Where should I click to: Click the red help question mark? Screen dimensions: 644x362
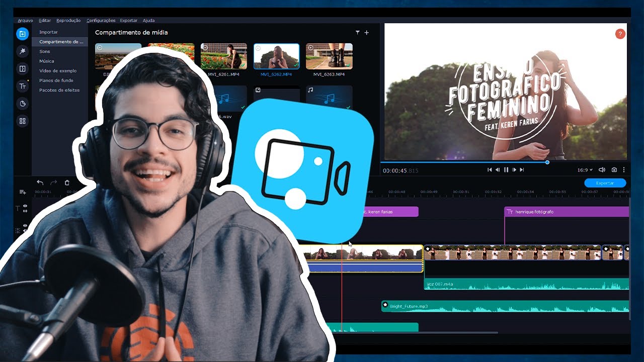click(620, 34)
